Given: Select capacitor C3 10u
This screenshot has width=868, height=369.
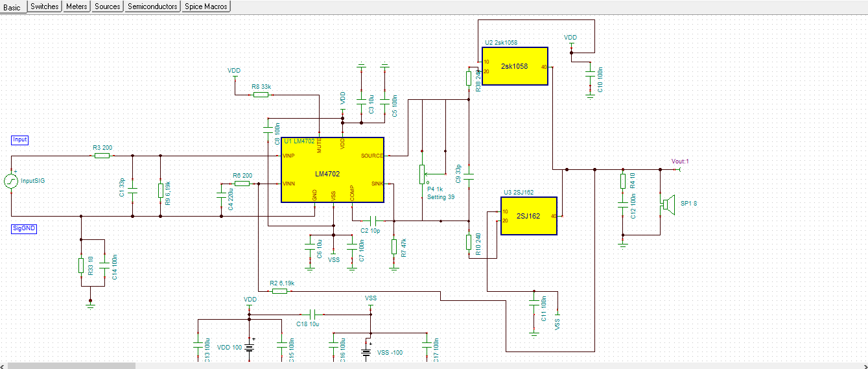Looking at the screenshot, I should pos(361,101).
